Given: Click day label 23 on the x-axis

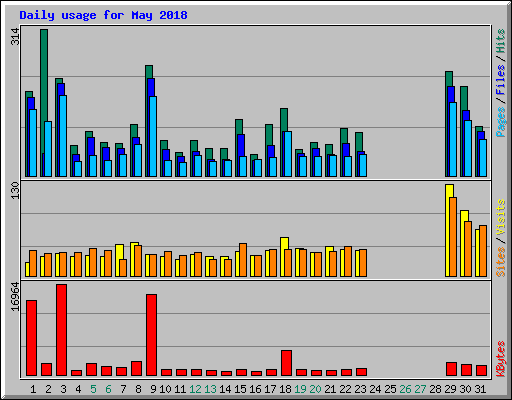Looking at the screenshot, I should click(360, 389).
